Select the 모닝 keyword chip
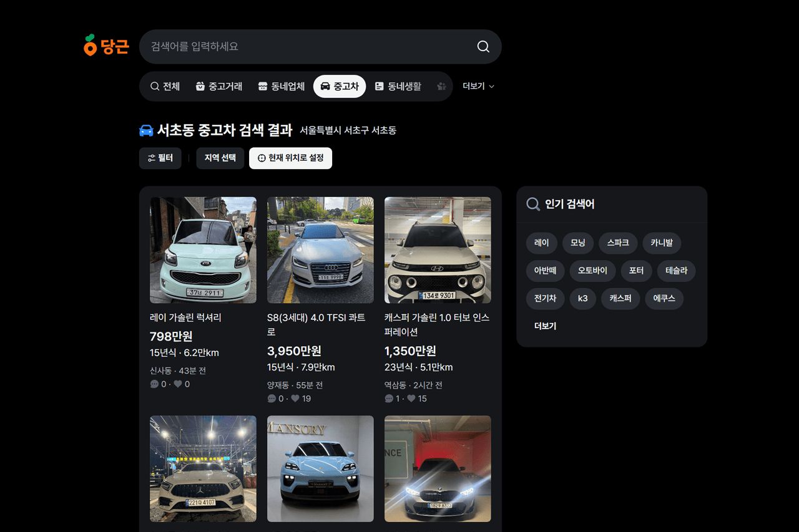Image resolution: width=799 pixels, height=532 pixels. tap(578, 243)
